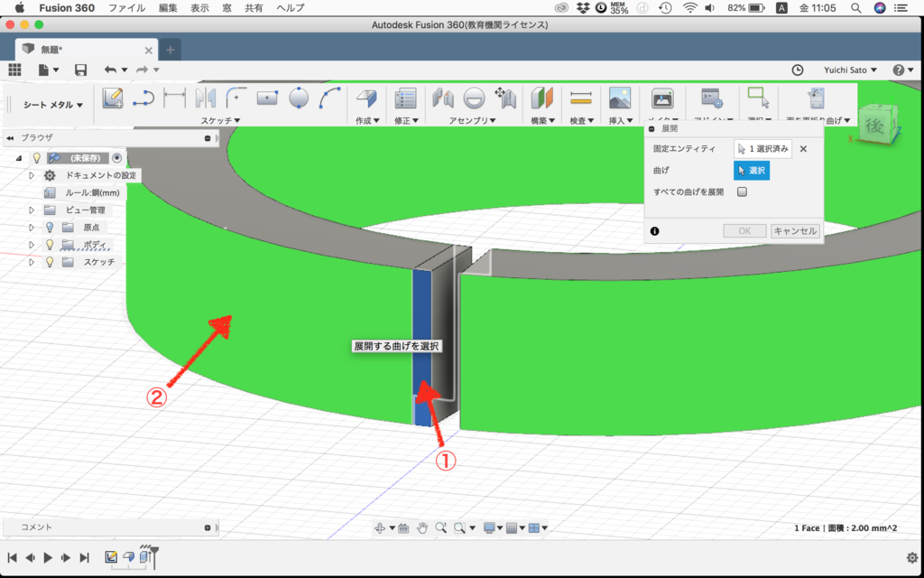This screenshot has width=924, height=578.
Task: Click the Add-ins scripts icon
Action: pos(712,99)
